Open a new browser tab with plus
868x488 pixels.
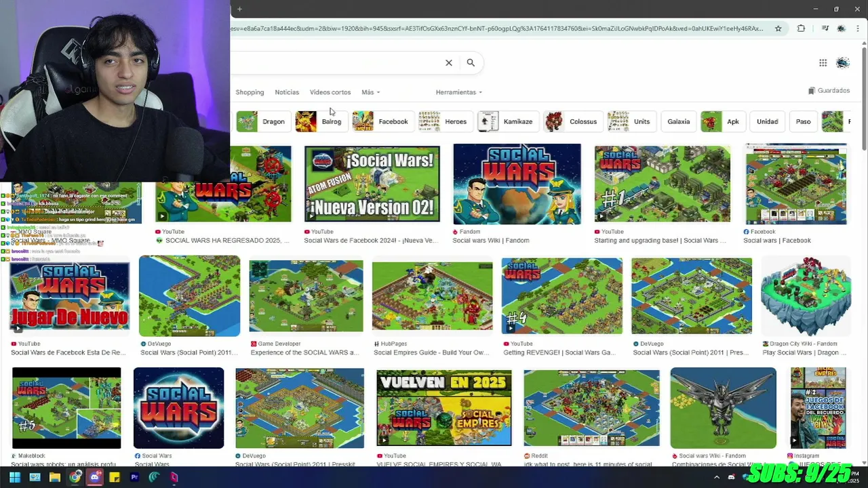click(239, 9)
